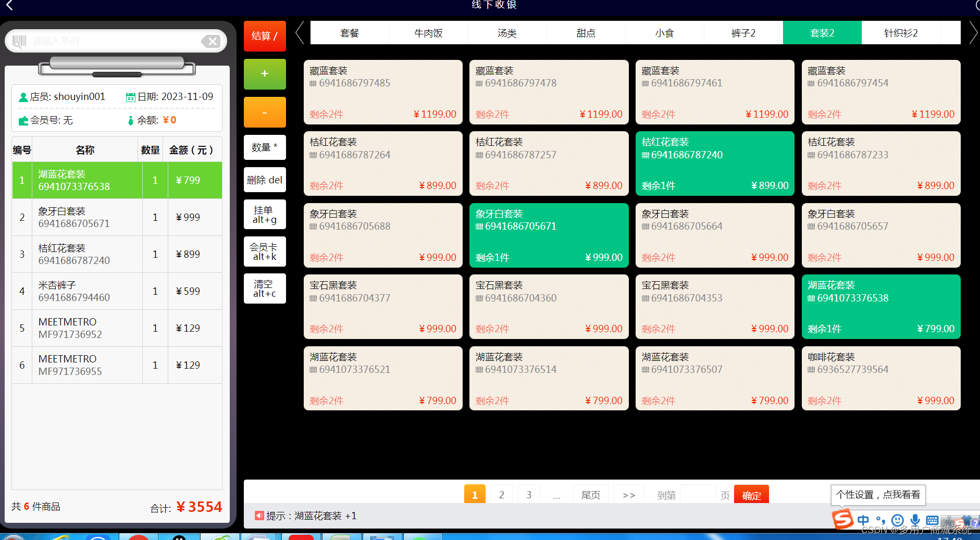Select 湖蓝花套装 6941073376514 product
The width and height of the screenshot is (980, 540).
click(x=549, y=379)
